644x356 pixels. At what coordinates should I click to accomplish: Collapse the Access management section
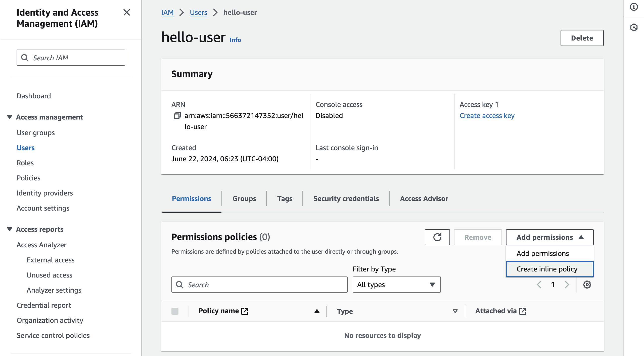point(10,117)
